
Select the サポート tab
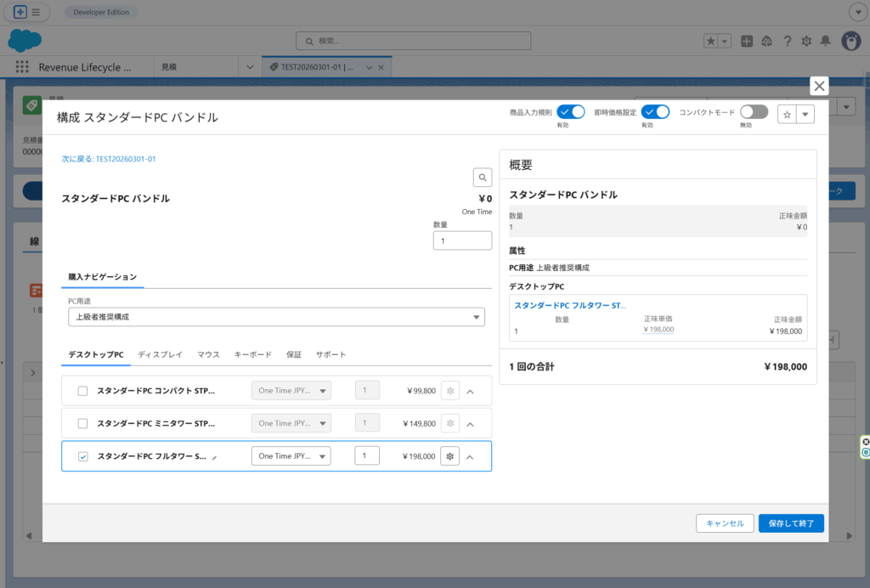(x=330, y=354)
